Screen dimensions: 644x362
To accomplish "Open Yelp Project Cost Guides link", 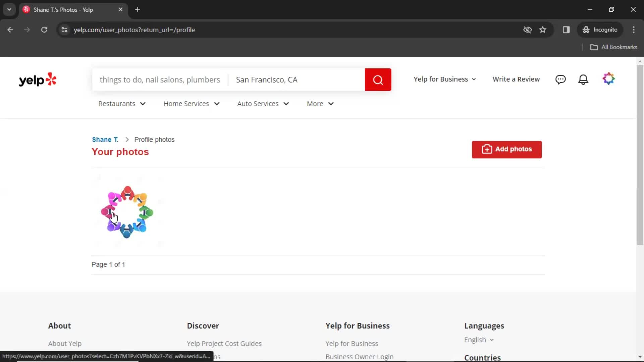I will click(224, 344).
